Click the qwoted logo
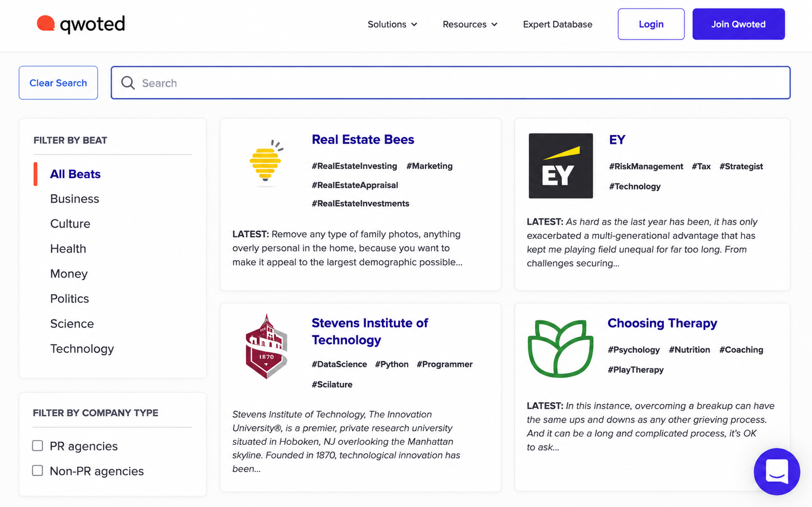This screenshot has width=812, height=507. [81, 24]
